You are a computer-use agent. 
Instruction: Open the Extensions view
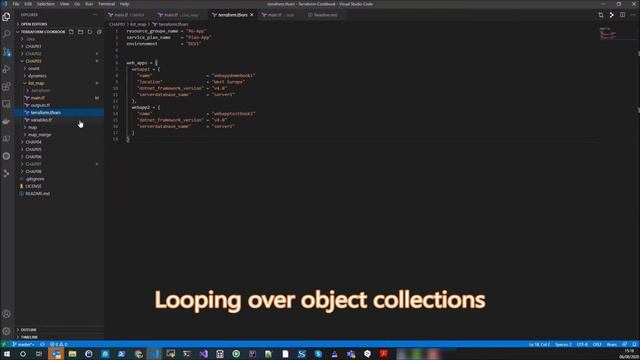(6, 87)
